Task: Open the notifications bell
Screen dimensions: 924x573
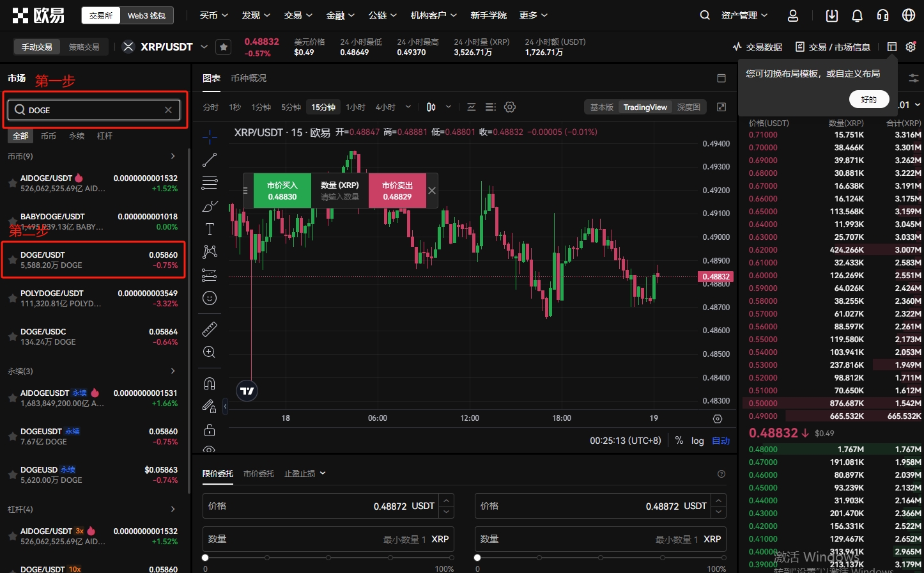Action: (858, 15)
